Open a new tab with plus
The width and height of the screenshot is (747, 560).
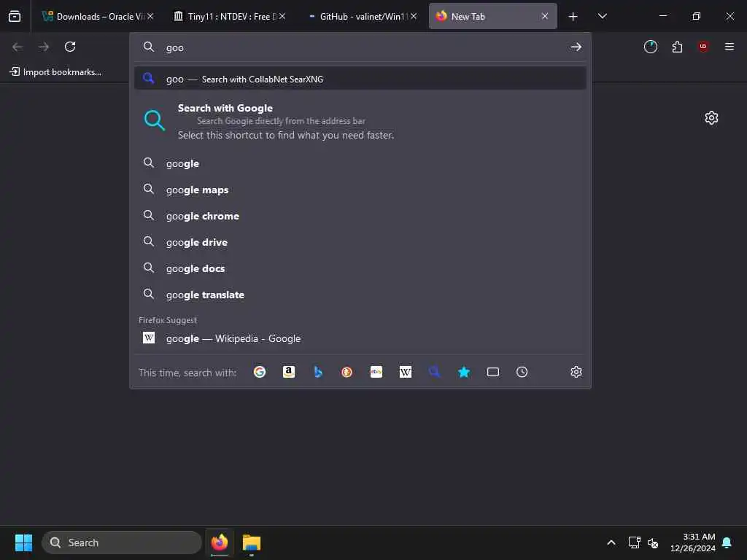(573, 17)
